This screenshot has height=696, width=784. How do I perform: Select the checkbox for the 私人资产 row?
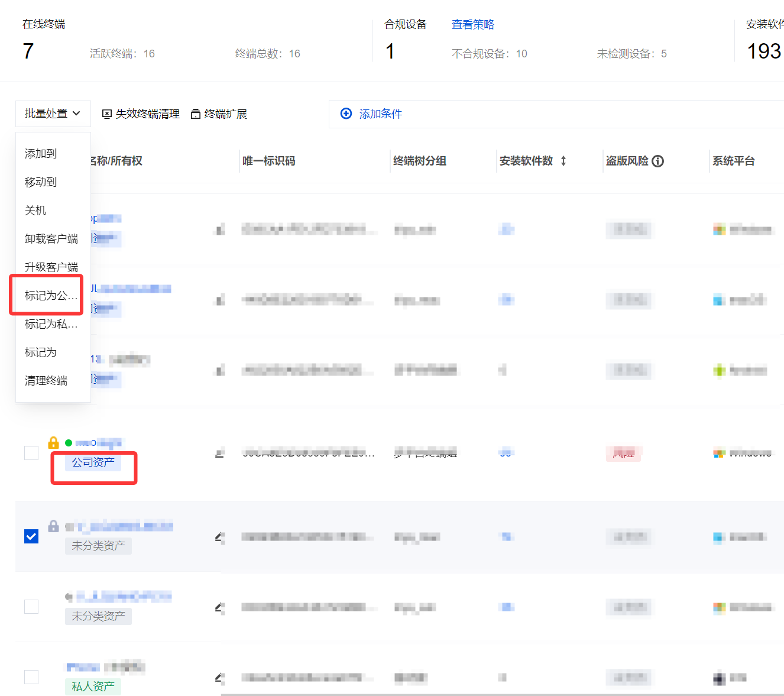point(31,677)
